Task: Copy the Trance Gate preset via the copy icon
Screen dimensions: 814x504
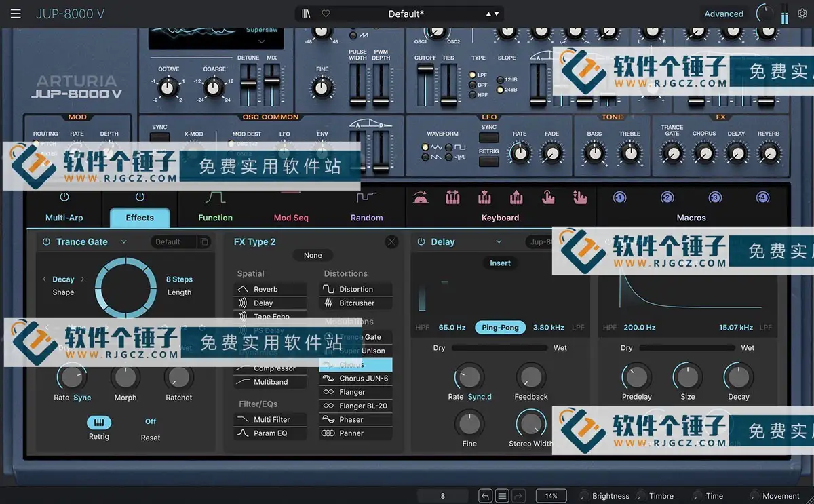Action: 205,241
